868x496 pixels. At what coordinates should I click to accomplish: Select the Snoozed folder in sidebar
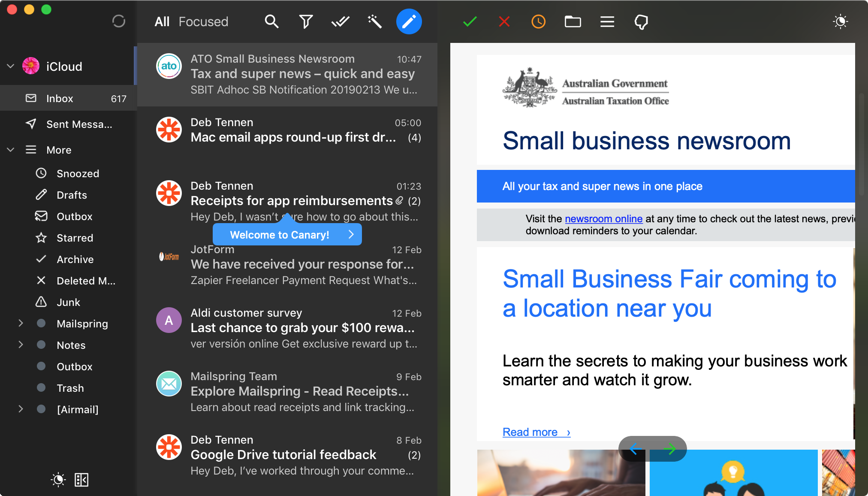(78, 173)
